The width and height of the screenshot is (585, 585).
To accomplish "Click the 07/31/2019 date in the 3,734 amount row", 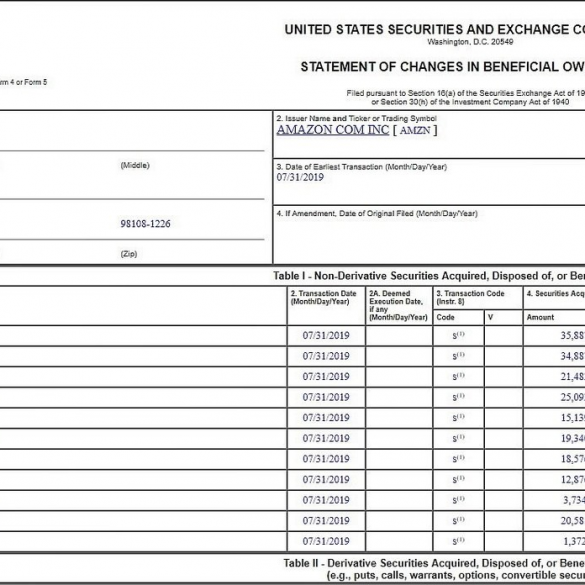I will tap(326, 500).
